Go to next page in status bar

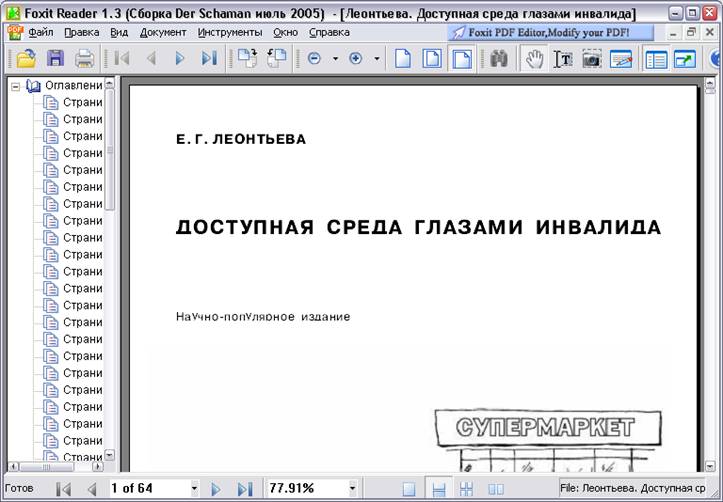[215, 489]
